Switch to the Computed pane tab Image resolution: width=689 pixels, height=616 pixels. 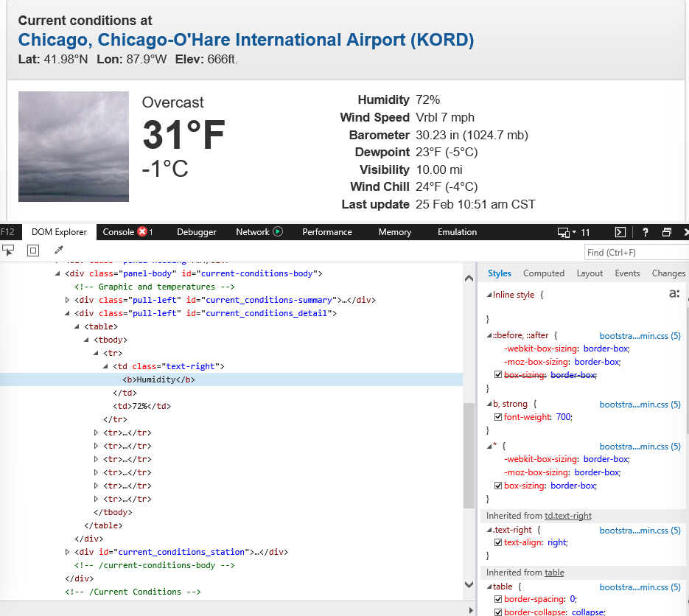544,273
